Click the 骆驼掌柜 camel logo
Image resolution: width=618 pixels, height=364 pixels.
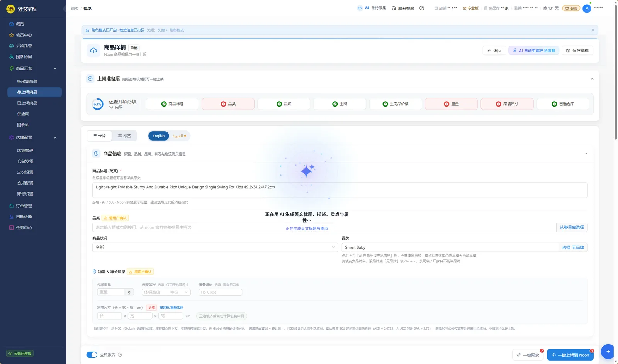[10, 9]
